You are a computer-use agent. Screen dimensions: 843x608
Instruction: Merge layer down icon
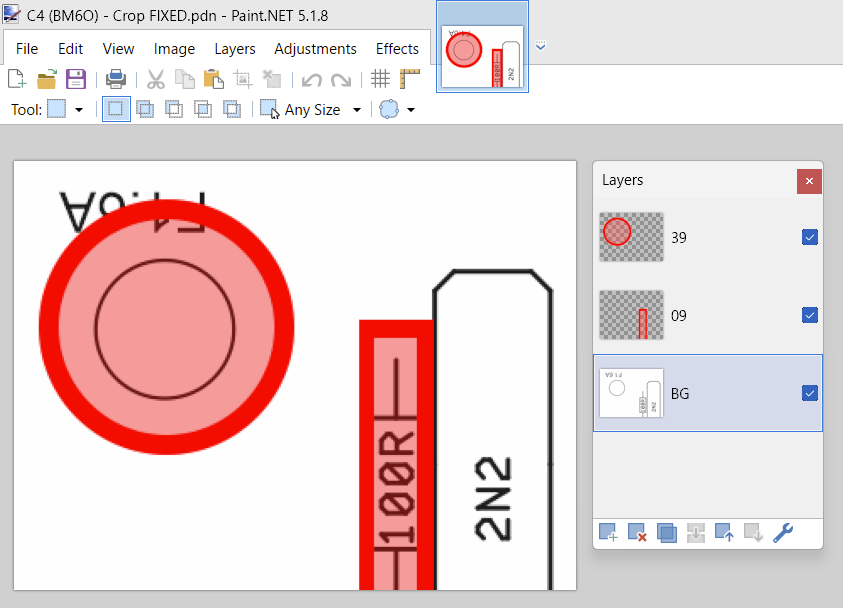coord(696,533)
